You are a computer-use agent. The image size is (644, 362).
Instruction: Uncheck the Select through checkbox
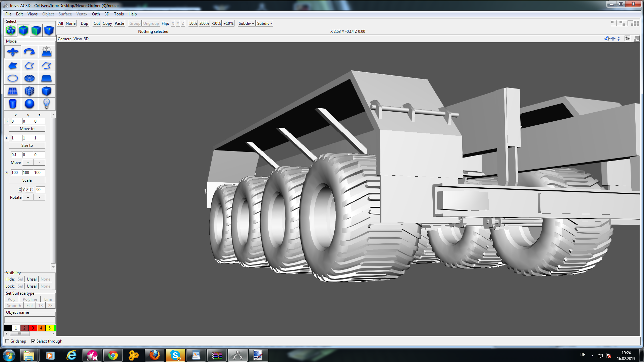click(33, 341)
